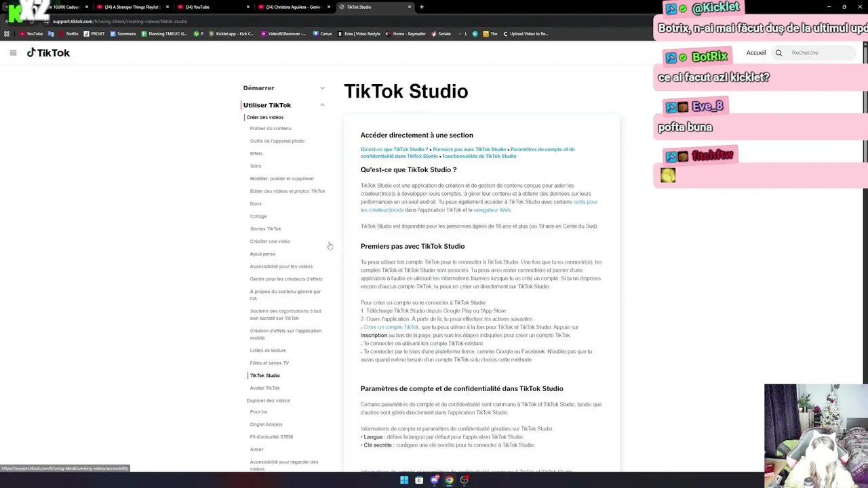Open OBS Studio from taskbar

coord(465,480)
